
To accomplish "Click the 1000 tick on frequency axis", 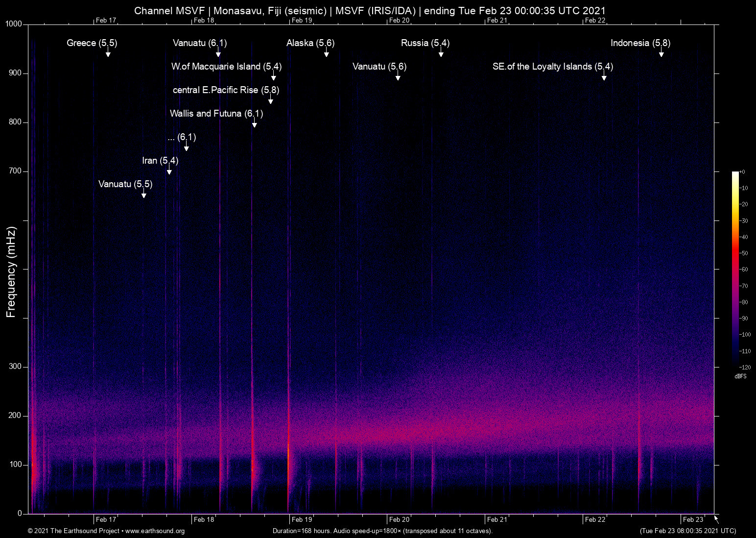I will 14,24.
